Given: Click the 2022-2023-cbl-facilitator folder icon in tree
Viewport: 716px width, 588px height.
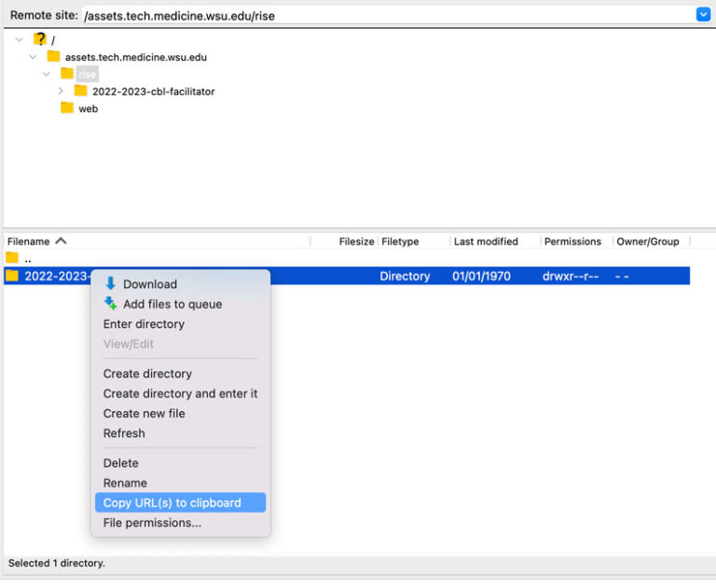Looking at the screenshot, I should [x=81, y=91].
